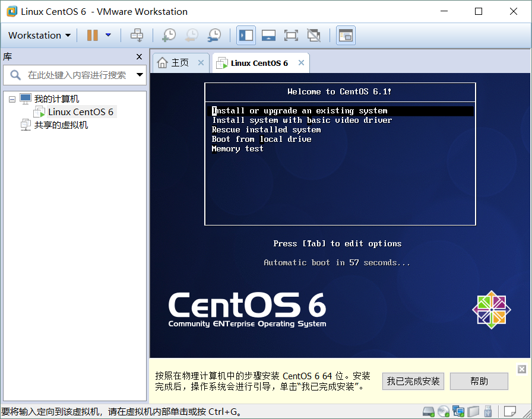Take a snapshot of this virtual machine
The width and height of the screenshot is (532, 419).
[x=169, y=35]
